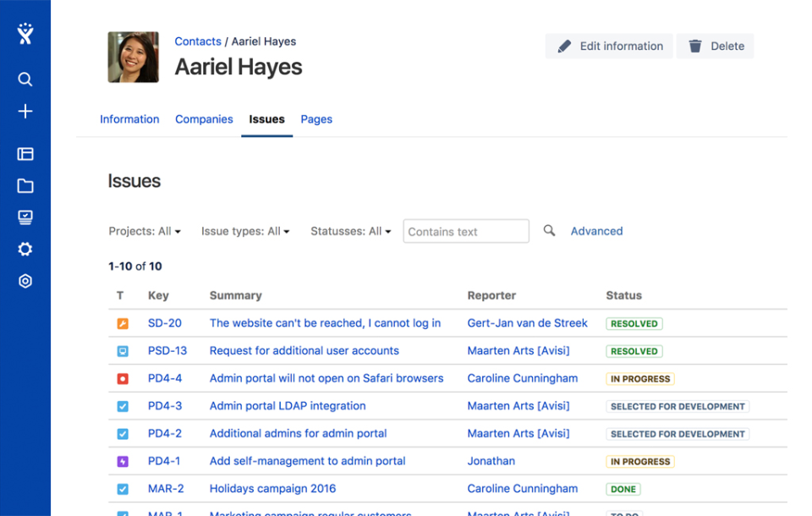Click the issue type icon beside SD-20
The image size is (812, 516).
[122, 323]
